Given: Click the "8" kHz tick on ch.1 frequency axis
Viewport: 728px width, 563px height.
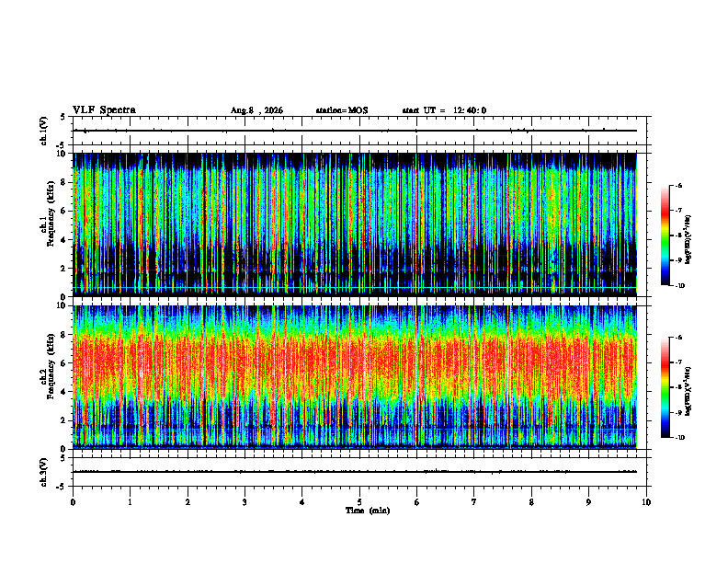Looking at the screenshot, I should pyautogui.click(x=64, y=182).
